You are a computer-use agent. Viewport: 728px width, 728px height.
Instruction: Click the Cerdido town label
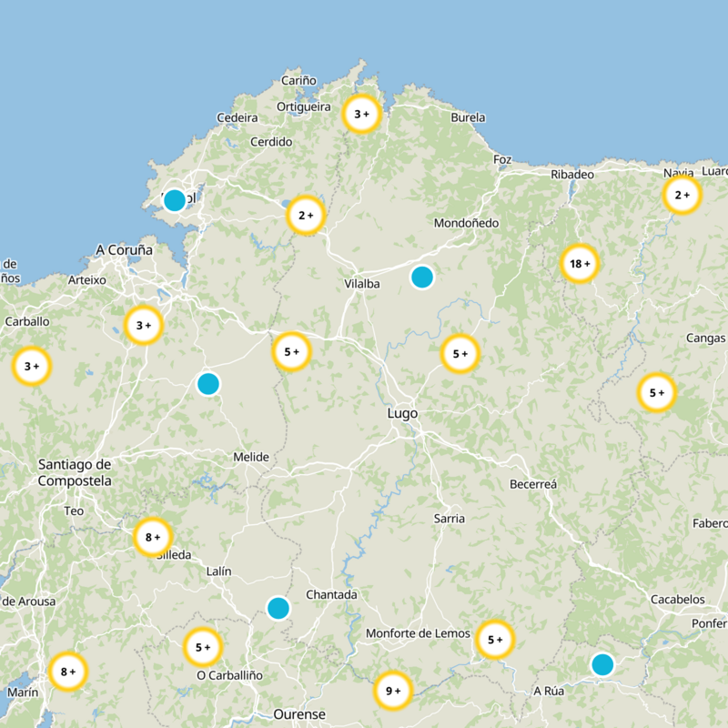pyautogui.click(x=271, y=142)
